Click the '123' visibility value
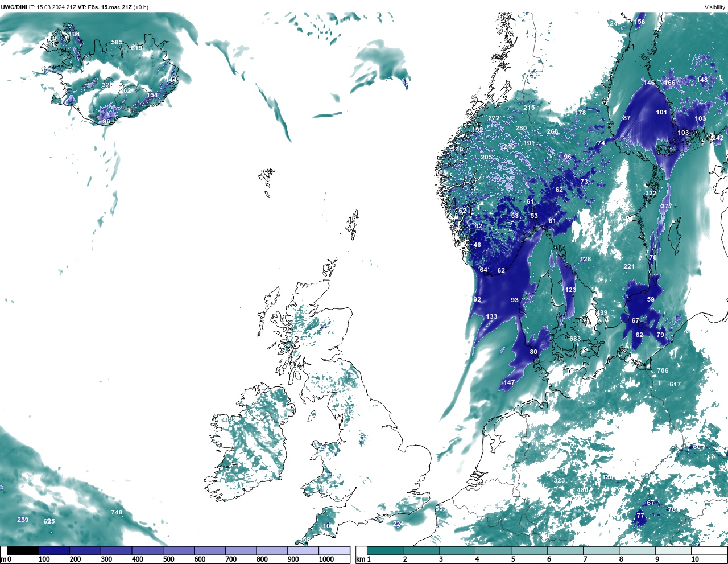Screen dimensions: 728x564 [x=570, y=290]
